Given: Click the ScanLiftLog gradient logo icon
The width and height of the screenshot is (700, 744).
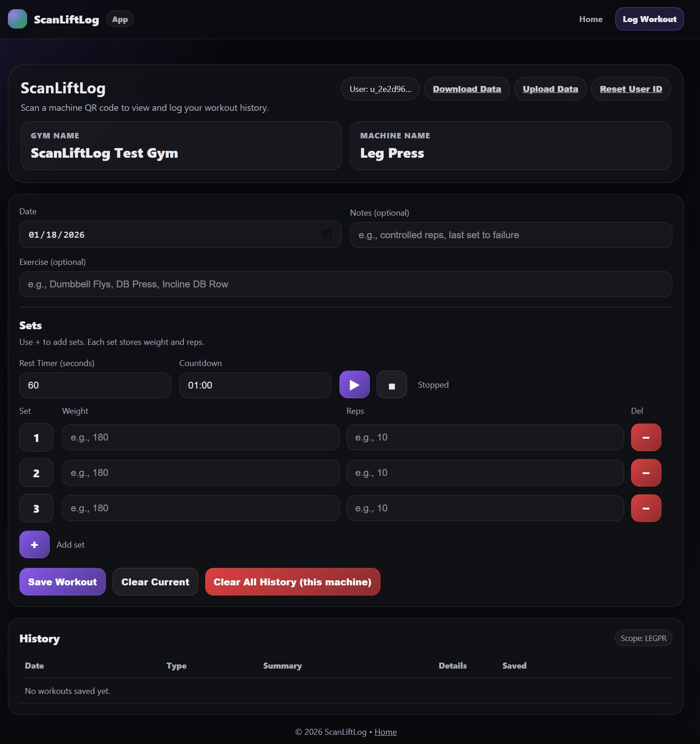Looking at the screenshot, I should coord(17,19).
